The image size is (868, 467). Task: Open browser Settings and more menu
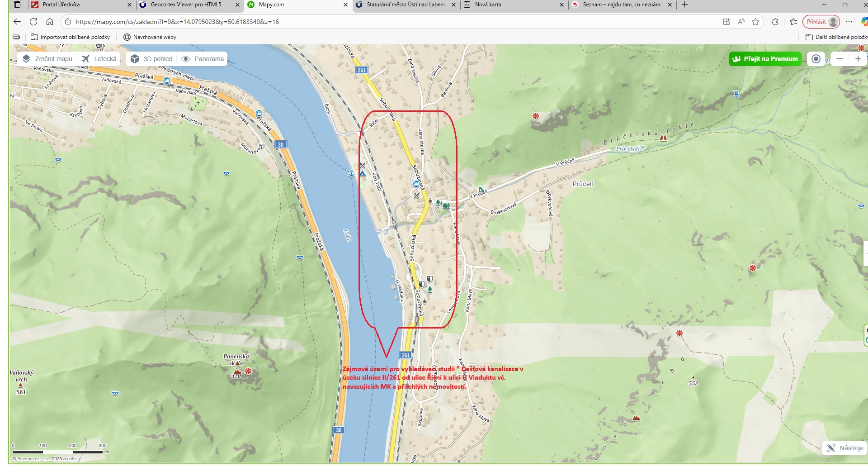click(x=849, y=22)
